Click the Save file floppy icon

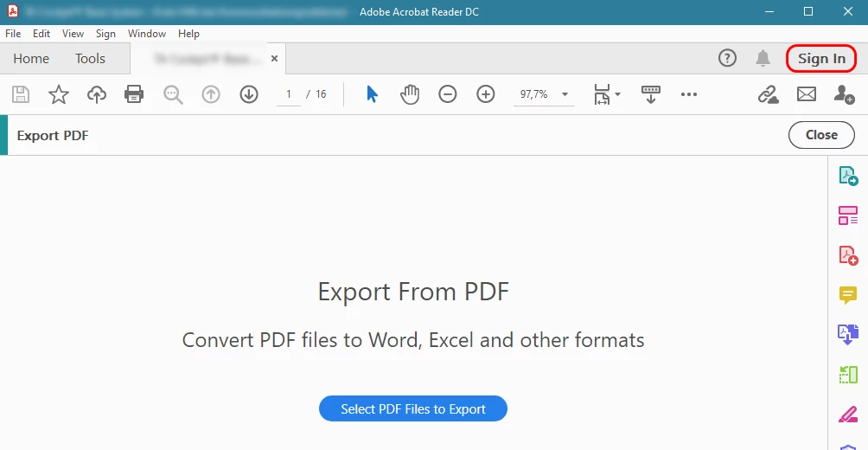pos(21,94)
